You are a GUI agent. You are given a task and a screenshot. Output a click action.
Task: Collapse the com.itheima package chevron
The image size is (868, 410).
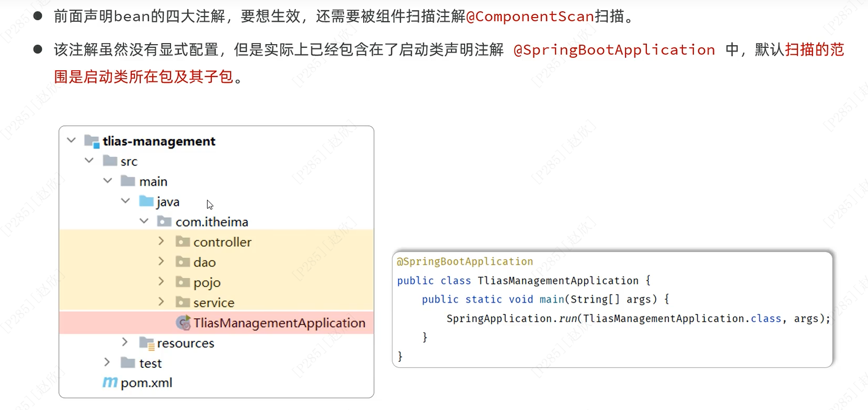tap(144, 221)
